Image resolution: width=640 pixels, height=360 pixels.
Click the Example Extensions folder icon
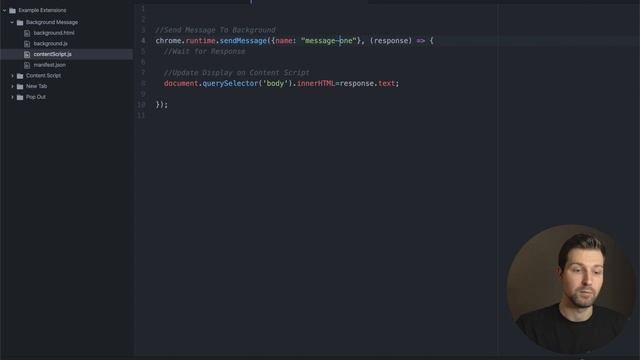pyautogui.click(x=13, y=11)
